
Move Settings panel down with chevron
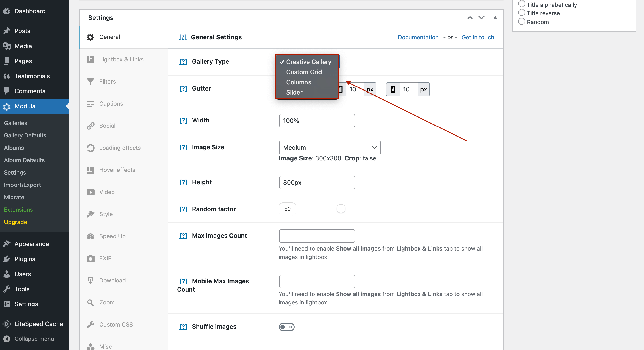click(x=481, y=18)
